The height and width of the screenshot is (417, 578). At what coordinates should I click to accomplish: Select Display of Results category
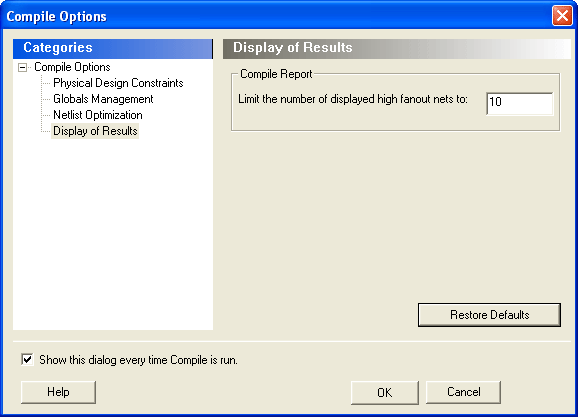point(95,131)
